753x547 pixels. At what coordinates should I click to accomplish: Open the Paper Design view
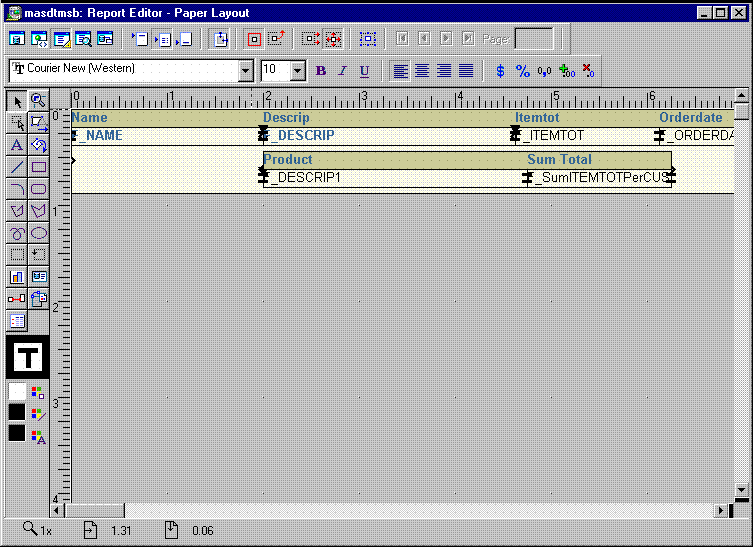coord(83,39)
